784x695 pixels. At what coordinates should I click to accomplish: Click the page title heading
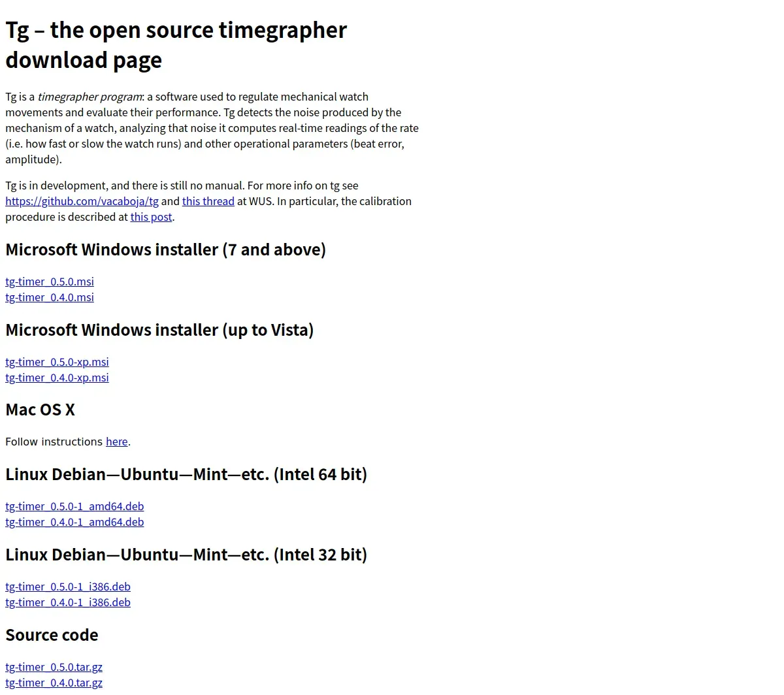tap(176, 44)
